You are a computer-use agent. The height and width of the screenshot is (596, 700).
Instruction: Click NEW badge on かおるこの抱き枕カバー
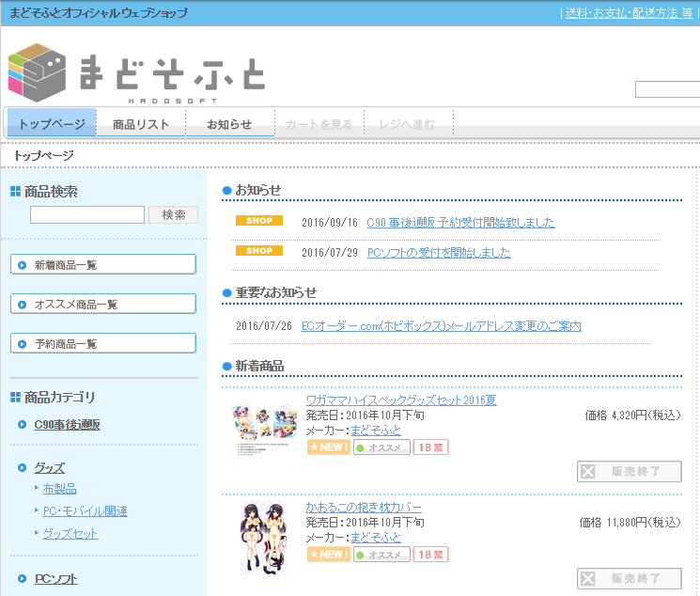[x=329, y=555]
